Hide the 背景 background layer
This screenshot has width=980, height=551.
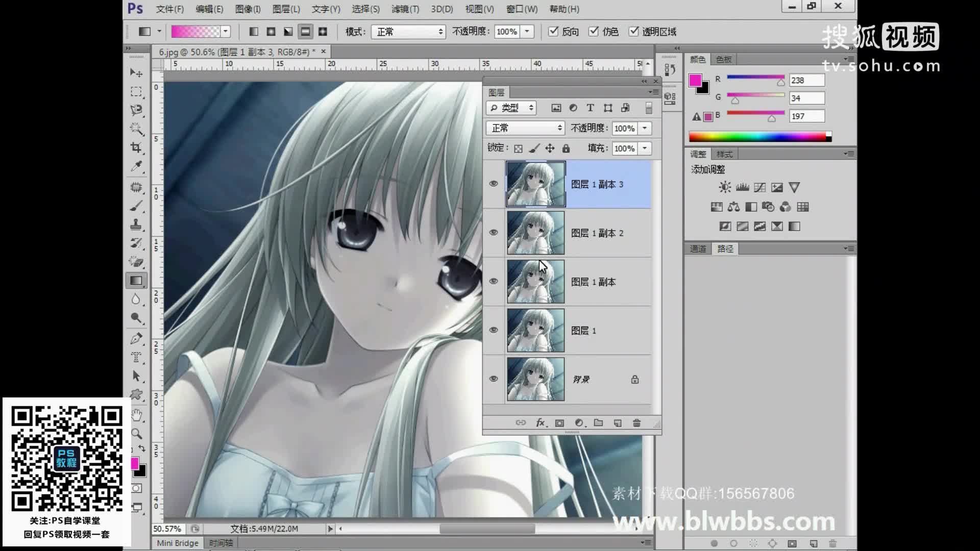coord(494,379)
